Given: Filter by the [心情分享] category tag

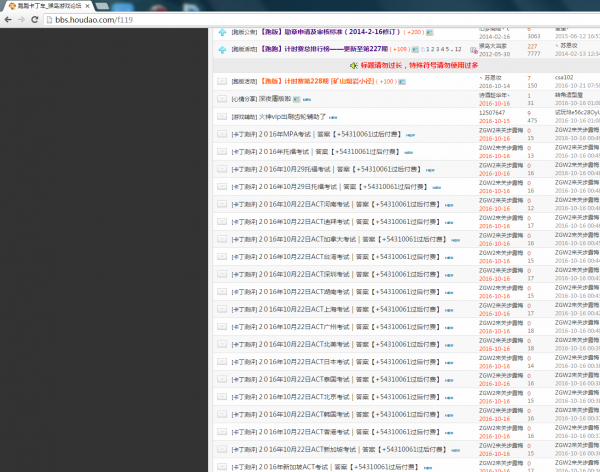Looking at the screenshot, I should coord(244,99).
